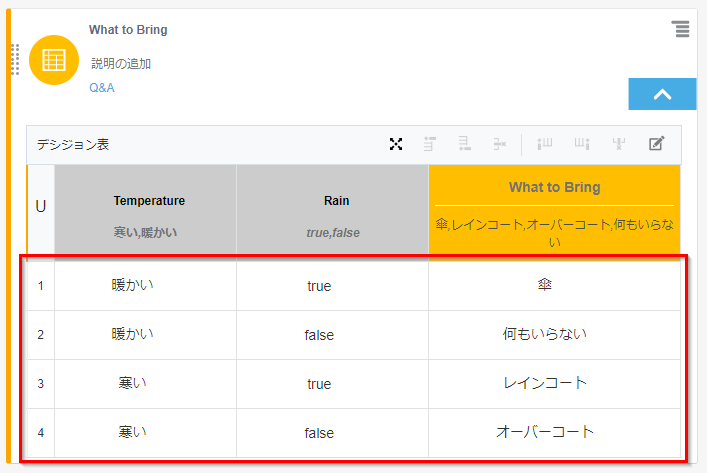Open the edit table pencil icon
The image size is (707, 473).
pos(656,144)
